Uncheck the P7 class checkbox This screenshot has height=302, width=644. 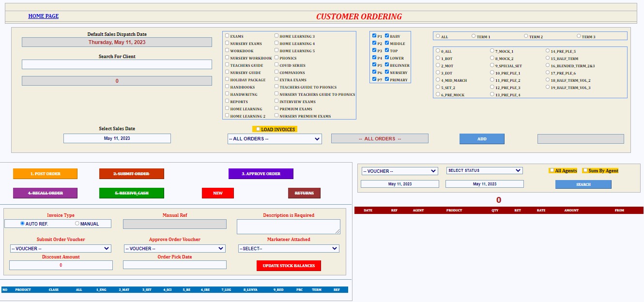coord(374,79)
